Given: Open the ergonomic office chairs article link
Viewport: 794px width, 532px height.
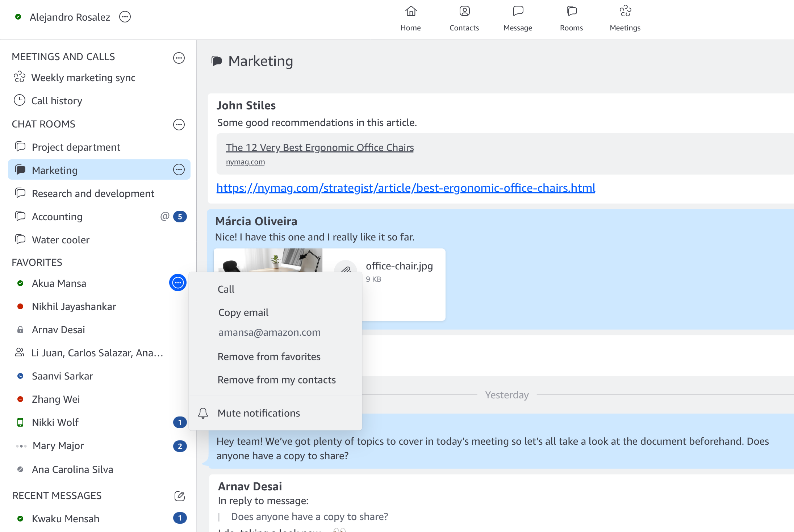Looking at the screenshot, I should tap(406, 188).
